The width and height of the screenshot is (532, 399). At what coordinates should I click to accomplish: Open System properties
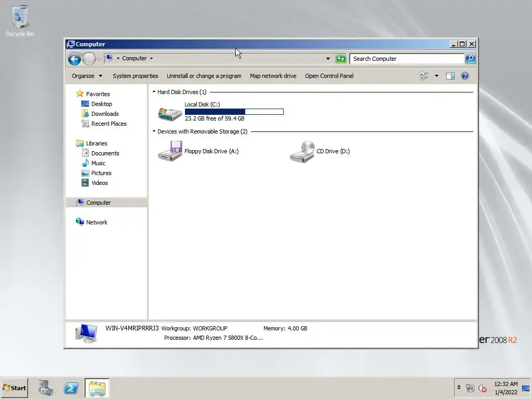[136, 76]
